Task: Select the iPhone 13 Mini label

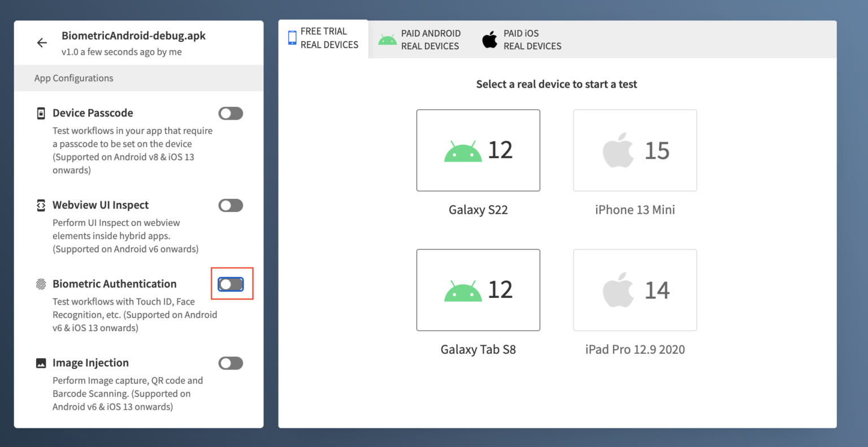Action: tap(635, 210)
